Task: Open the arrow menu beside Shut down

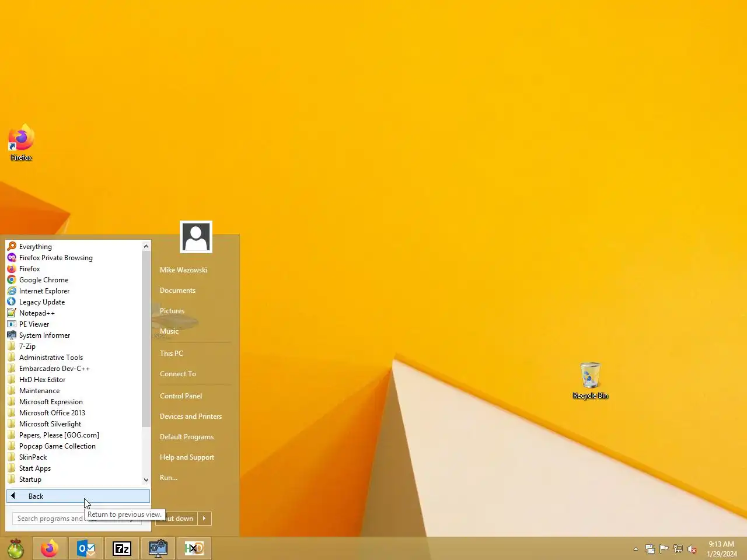Action: coord(204,519)
